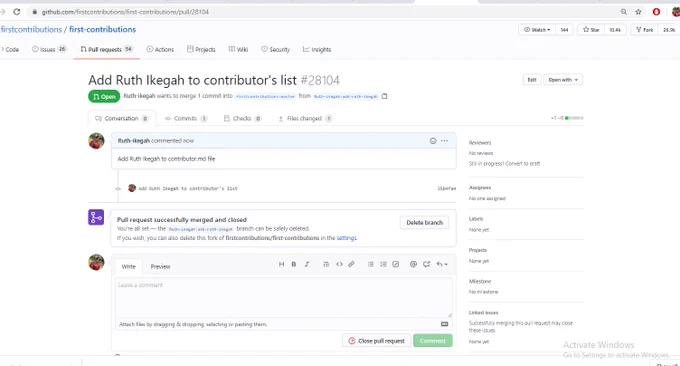Add a link using the link icon

click(351, 264)
